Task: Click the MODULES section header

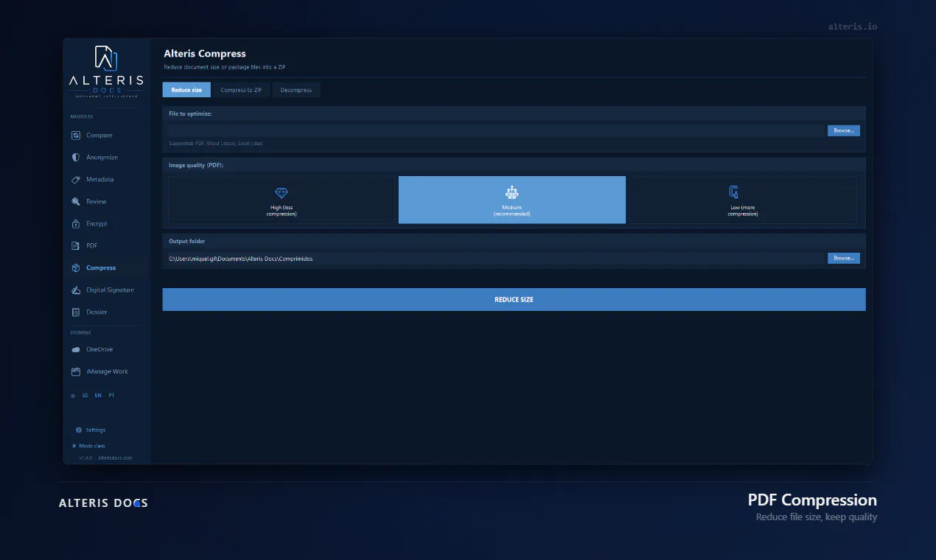Action: [x=82, y=116]
